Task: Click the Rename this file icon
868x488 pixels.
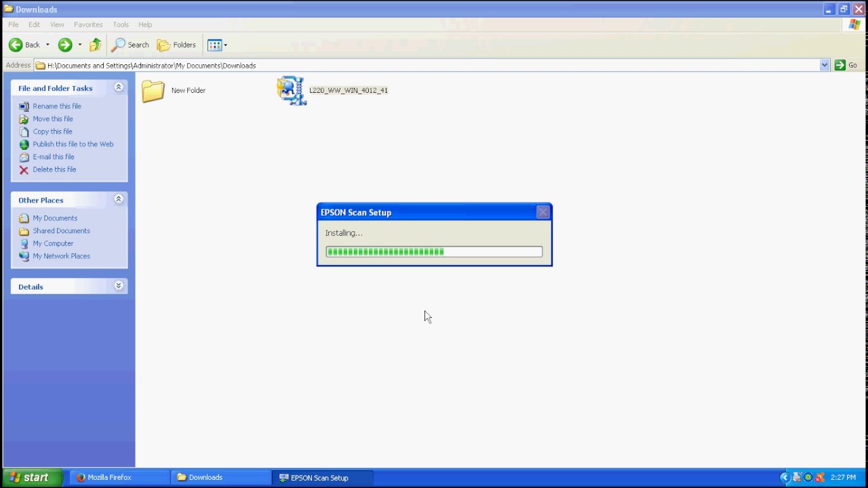Action: (x=24, y=106)
